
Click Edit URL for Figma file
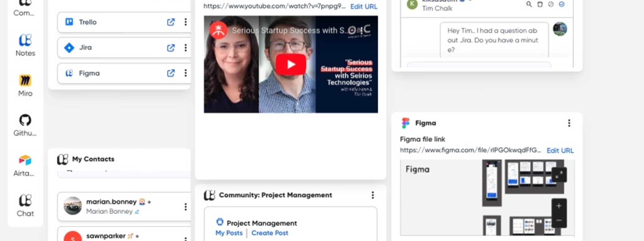click(x=560, y=150)
